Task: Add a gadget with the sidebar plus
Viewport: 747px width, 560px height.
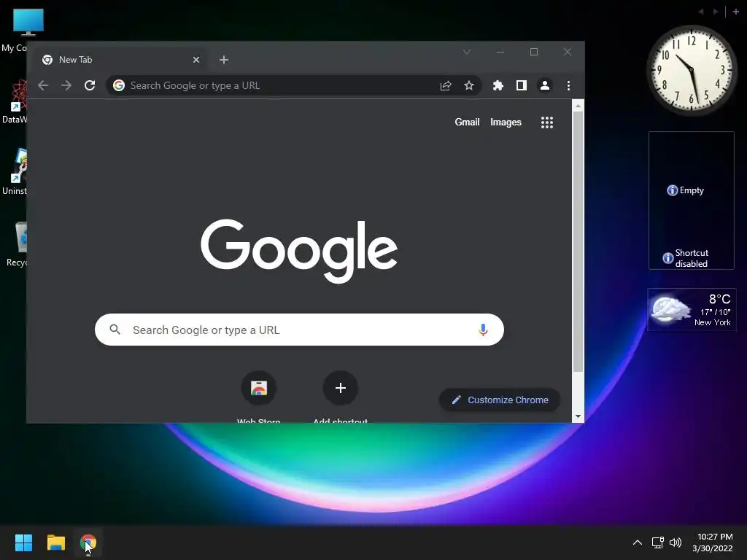Action: [x=735, y=12]
